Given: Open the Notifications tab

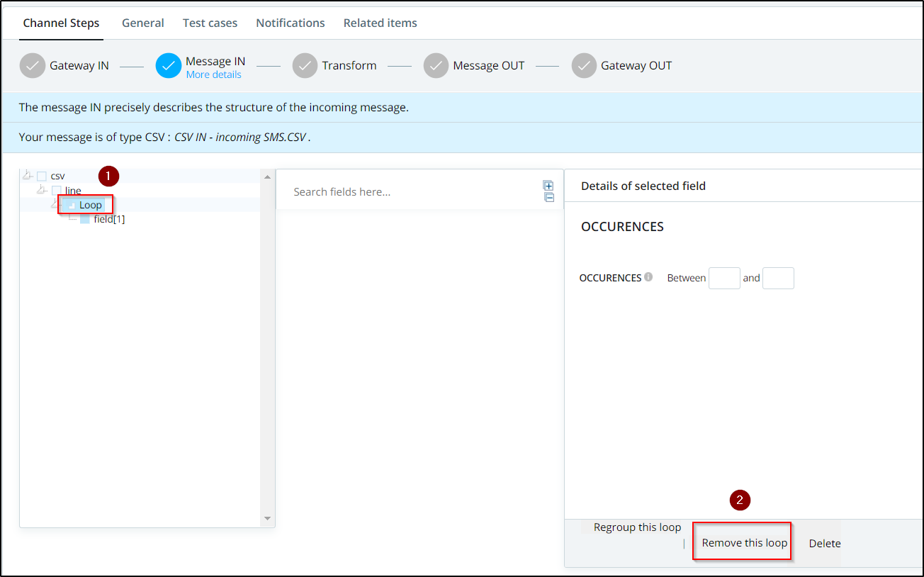Looking at the screenshot, I should [x=291, y=23].
